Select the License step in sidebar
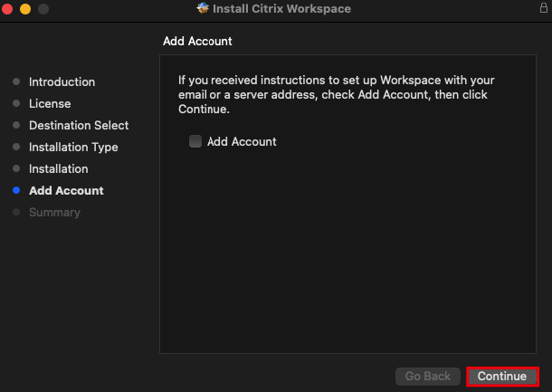The image size is (552, 392). point(50,103)
